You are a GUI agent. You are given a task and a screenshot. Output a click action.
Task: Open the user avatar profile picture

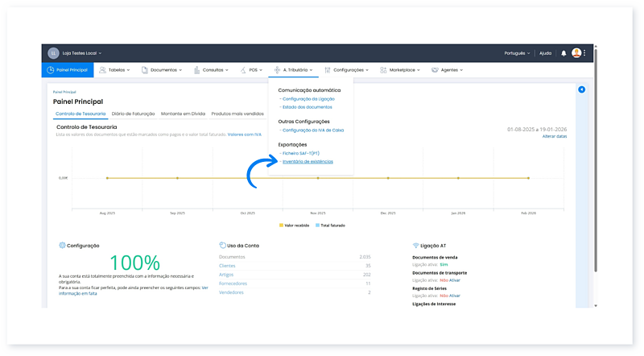point(576,53)
